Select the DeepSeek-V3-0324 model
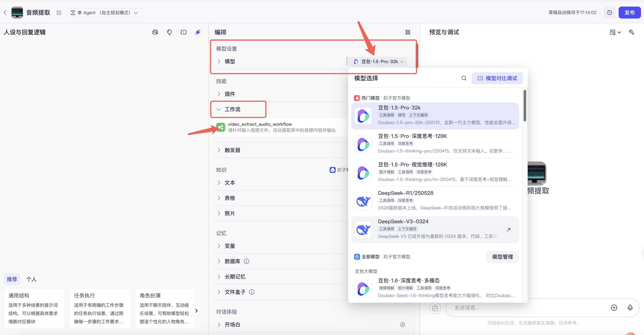 coord(435,230)
